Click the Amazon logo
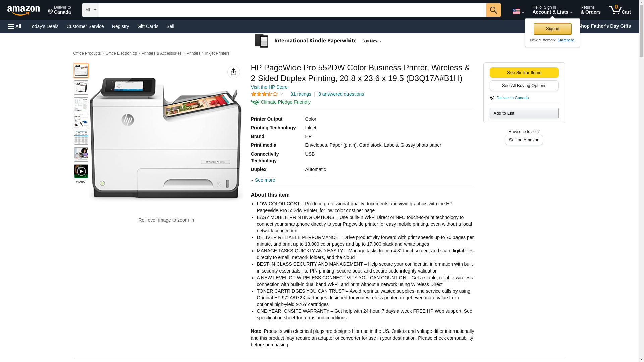This screenshot has width=644, height=362. (x=23, y=10)
